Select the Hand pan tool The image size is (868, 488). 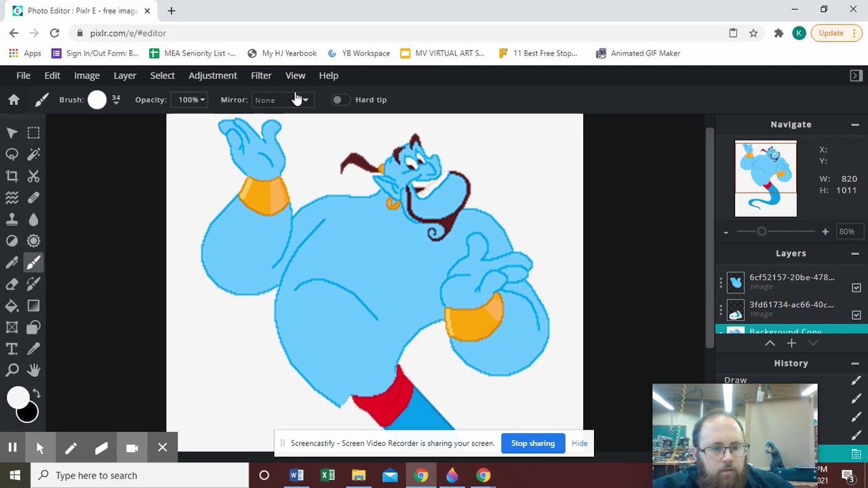pos(33,370)
